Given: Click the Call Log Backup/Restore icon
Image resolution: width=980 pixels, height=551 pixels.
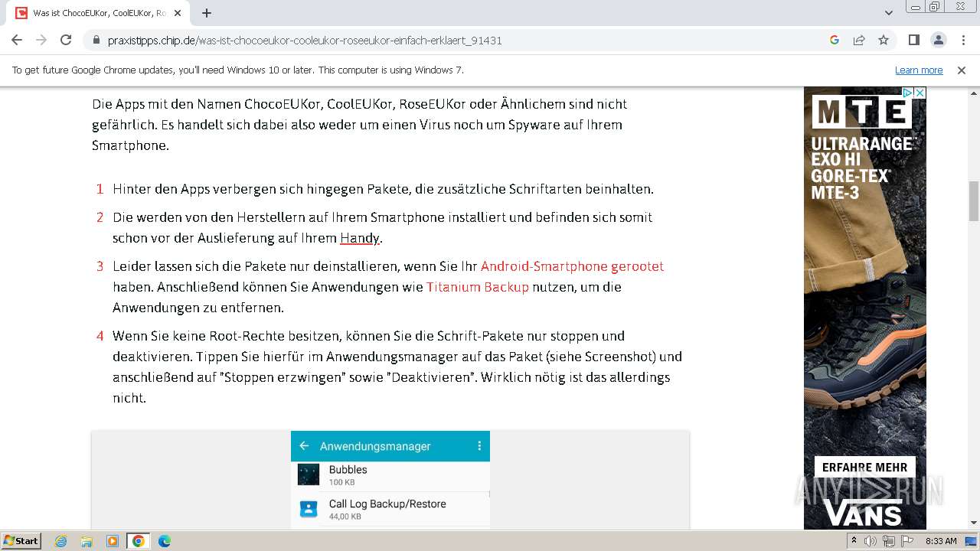Looking at the screenshot, I should coord(309,509).
